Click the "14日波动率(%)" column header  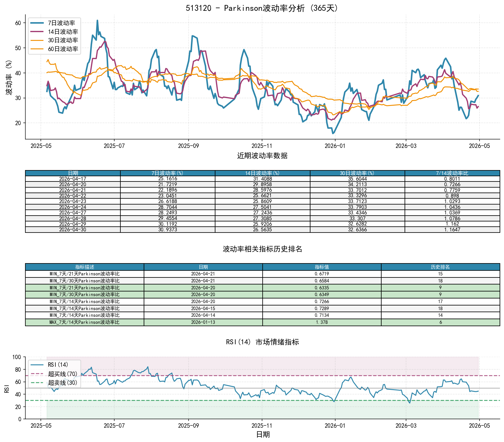pos(262,173)
